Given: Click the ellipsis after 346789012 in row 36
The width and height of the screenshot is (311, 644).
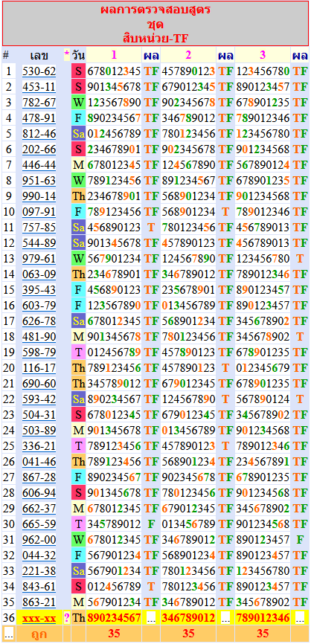Looking at the screenshot, I should [x=225, y=618].
